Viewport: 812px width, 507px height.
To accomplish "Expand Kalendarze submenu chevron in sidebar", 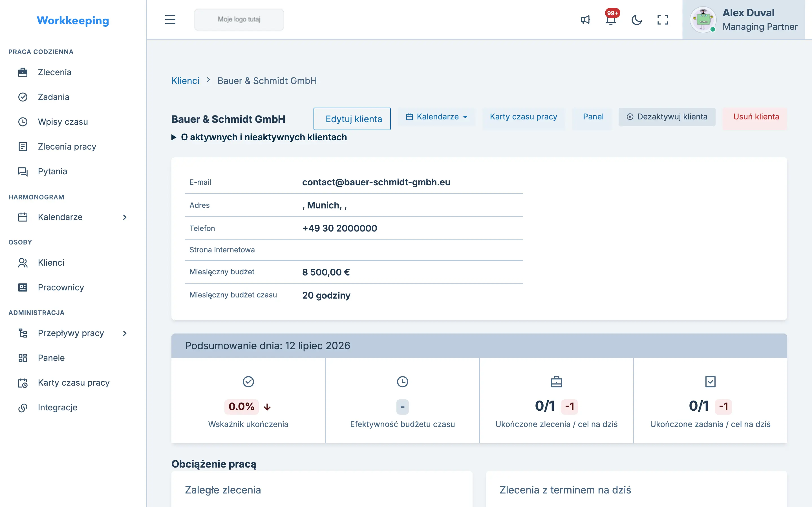I will click(x=125, y=217).
